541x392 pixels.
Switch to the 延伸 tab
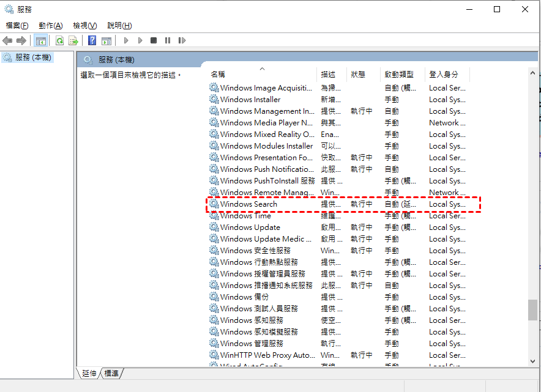[89, 374]
